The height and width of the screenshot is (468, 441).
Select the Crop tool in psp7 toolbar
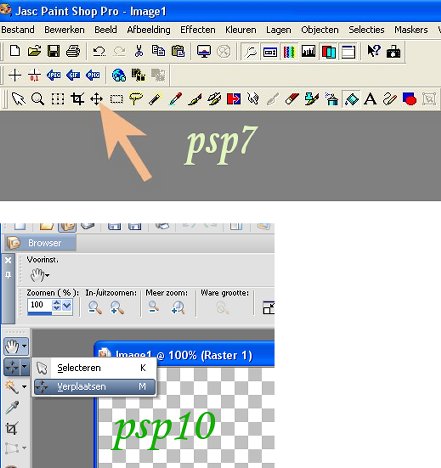point(77,99)
